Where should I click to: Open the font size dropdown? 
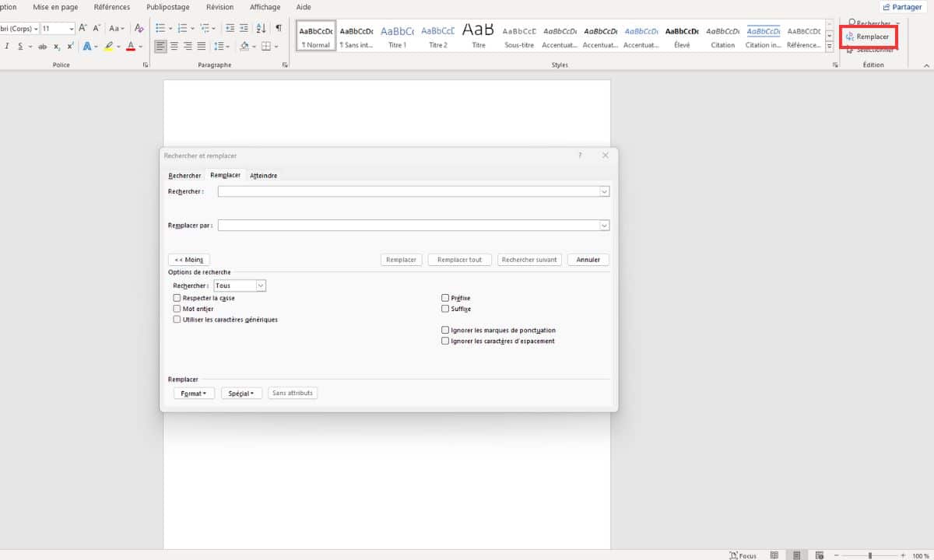point(72,28)
